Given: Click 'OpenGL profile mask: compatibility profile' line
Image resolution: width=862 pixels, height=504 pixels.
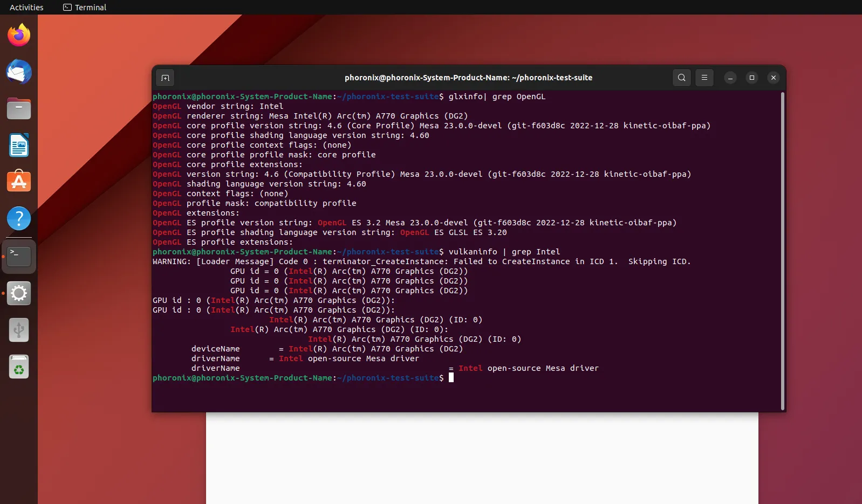Looking at the screenshot, I should tap(255, 203).
